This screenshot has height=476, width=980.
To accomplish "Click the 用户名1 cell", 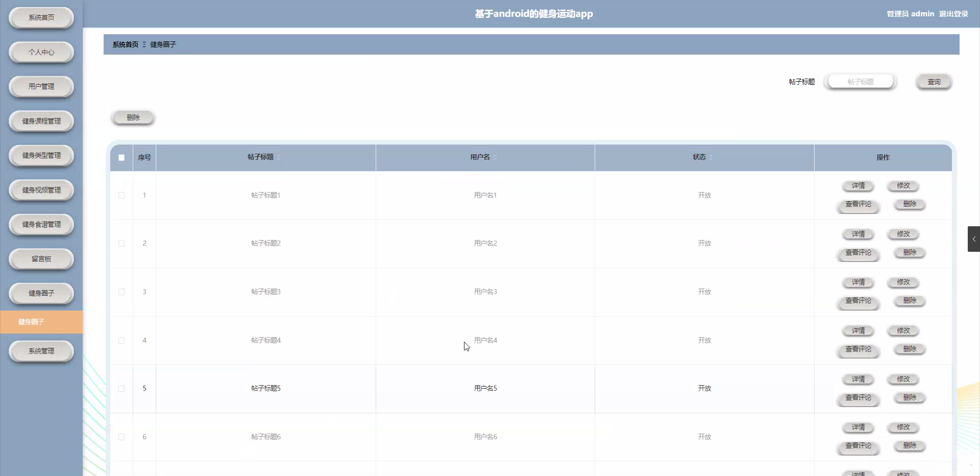I will [x=485, y=195].
